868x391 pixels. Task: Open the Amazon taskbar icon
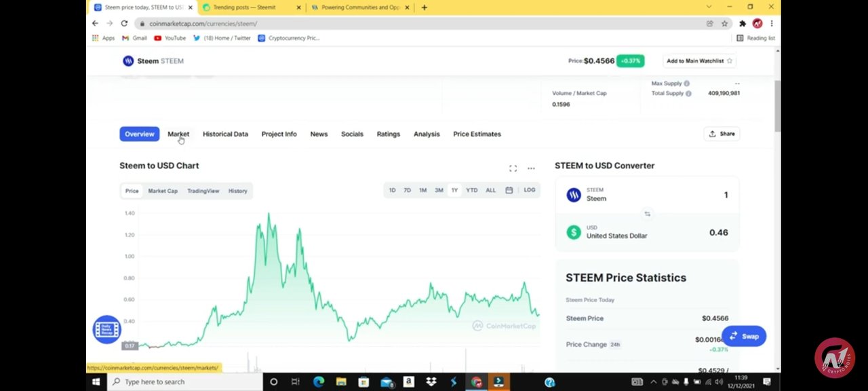point(408,382)
